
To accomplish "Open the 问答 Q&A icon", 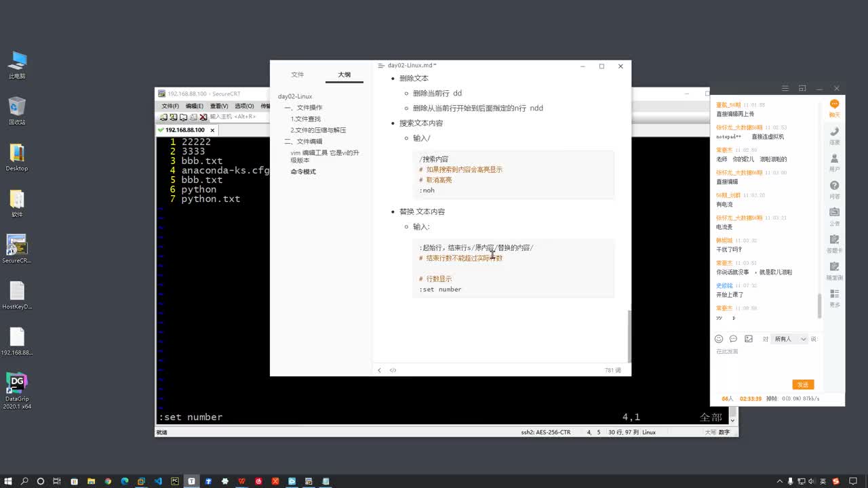I will 834,189.
